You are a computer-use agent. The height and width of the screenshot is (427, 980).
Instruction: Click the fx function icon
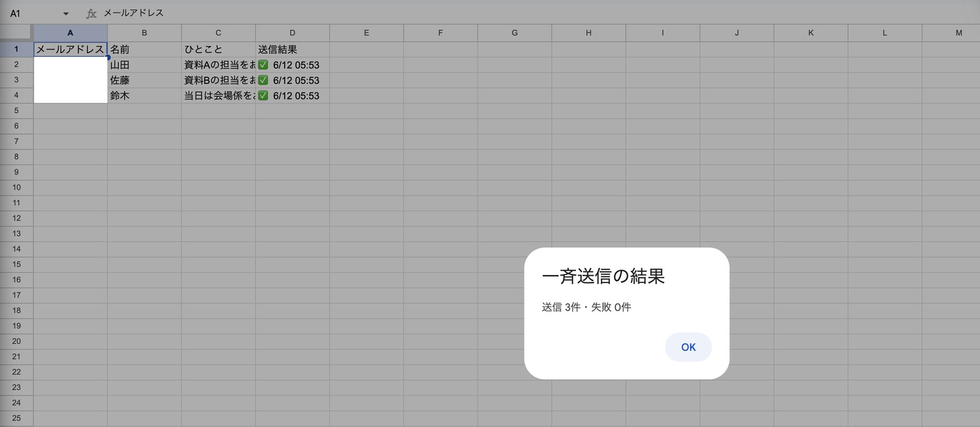pos(91,13)
